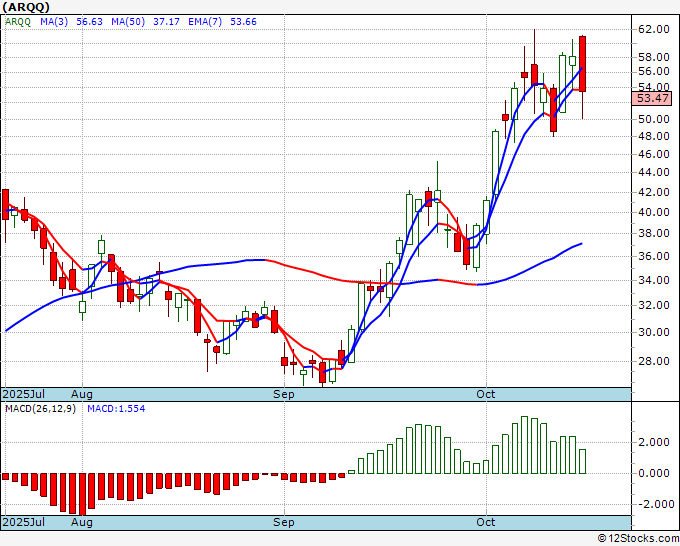
Task: Click the 46.00 price axis label
Action: 654,154
